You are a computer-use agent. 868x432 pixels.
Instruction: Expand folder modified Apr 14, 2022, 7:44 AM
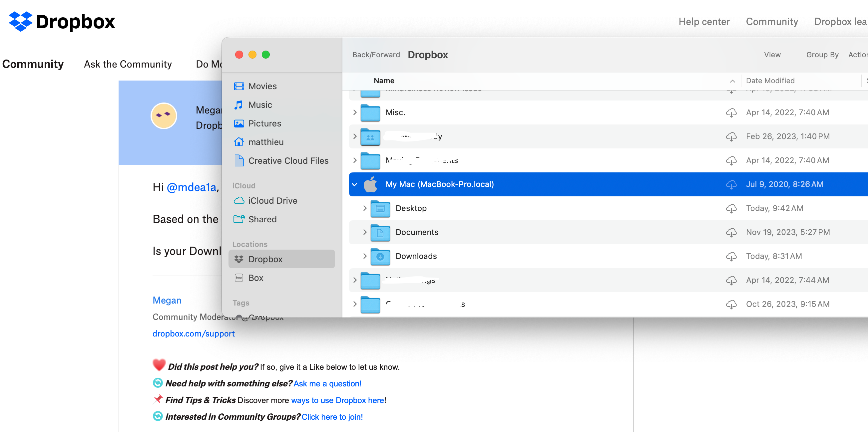(354, 280)
